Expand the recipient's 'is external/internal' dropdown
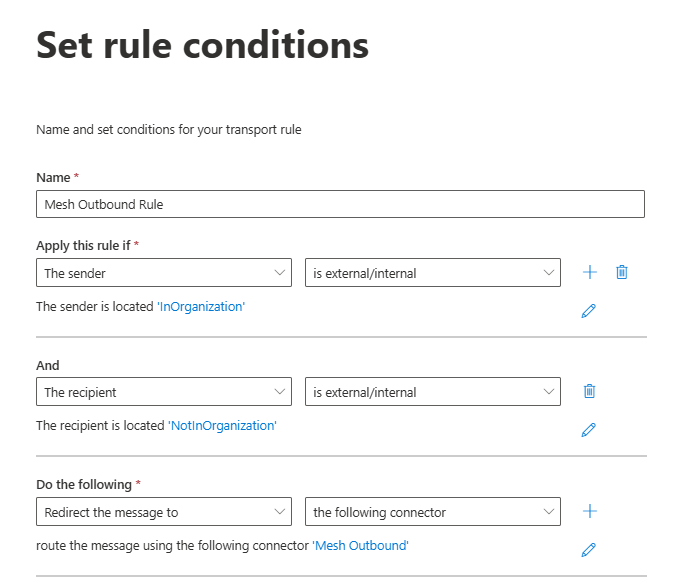The width and height of the screenshot is (697, 588). pos(432,392)
